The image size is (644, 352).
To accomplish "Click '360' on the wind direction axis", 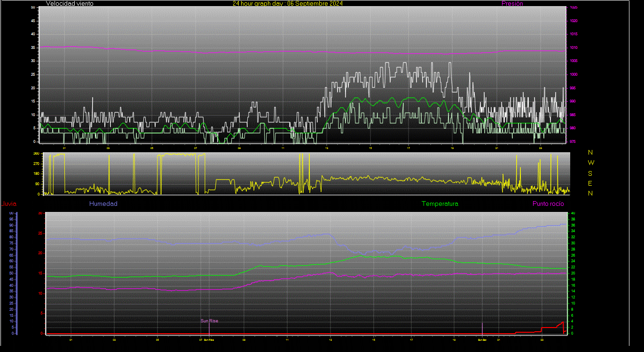I will click(37, 154).
